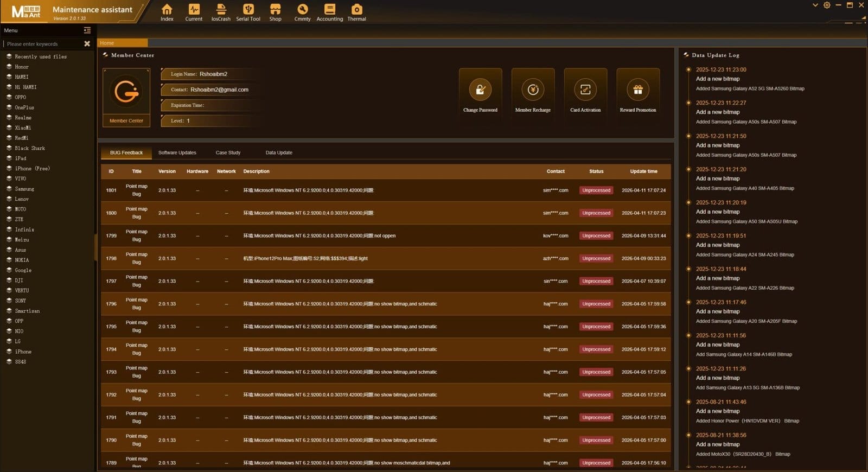Expand the OPPO category

click(x=16, y=97)
